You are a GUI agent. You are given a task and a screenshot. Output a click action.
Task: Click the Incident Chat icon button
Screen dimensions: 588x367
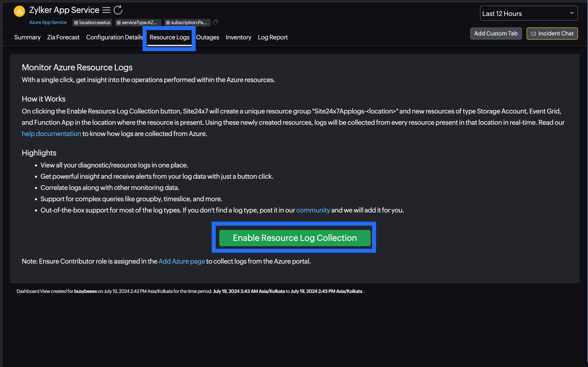(533, 33)
